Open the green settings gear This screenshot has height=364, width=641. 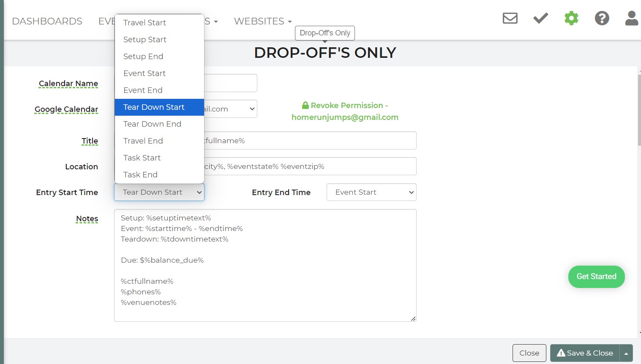(571, 18)
